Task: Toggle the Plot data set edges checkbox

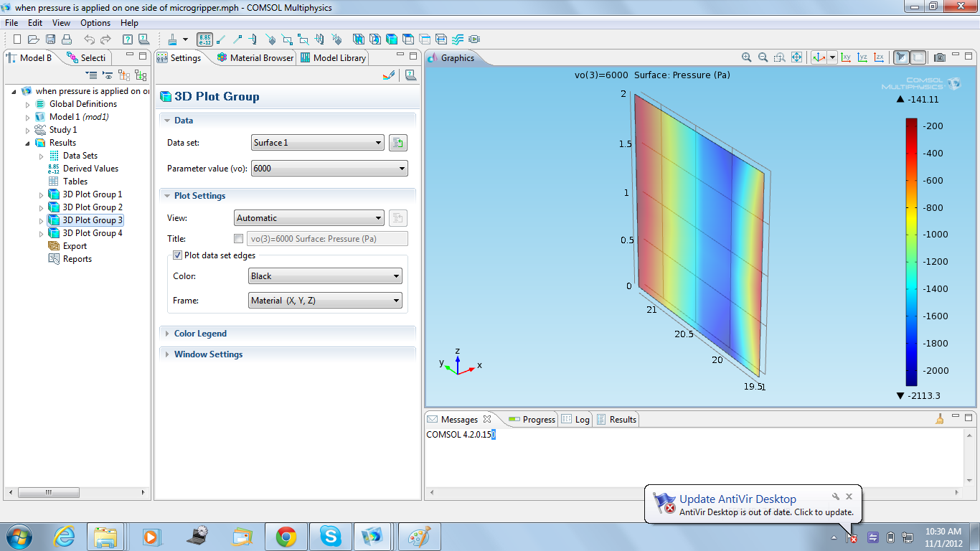Action: coord(178,255)
